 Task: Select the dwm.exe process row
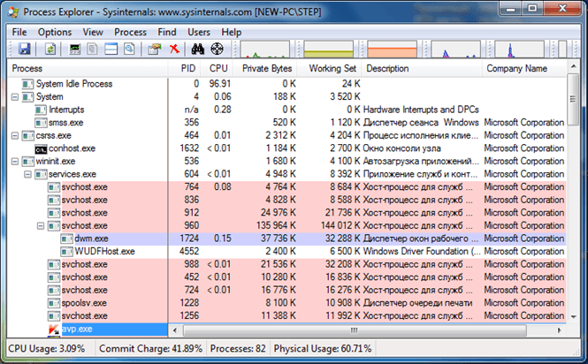(286, 239)
